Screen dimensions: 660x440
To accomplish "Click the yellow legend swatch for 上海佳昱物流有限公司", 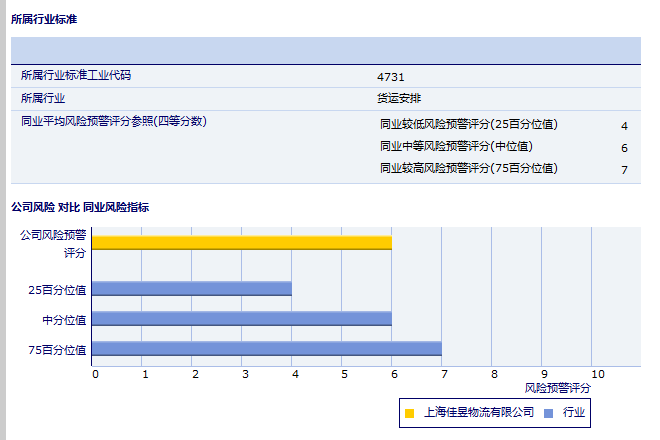I will (x=409, y=412).
